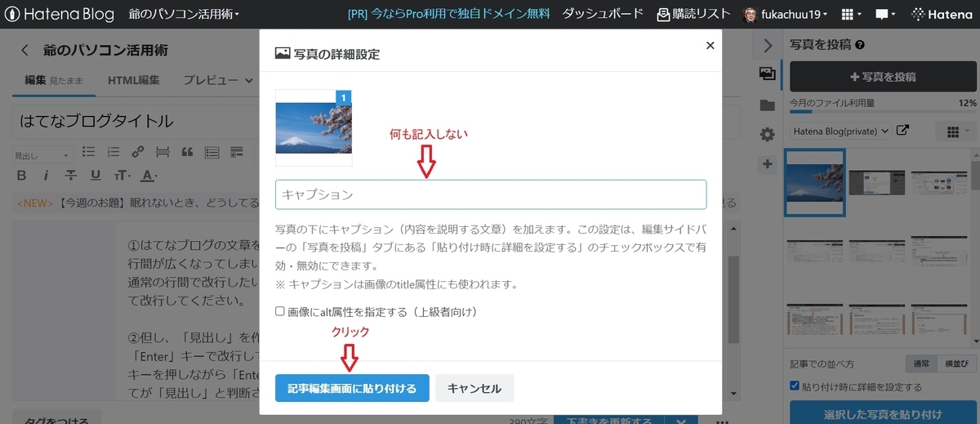
Task: Close the 写真の詳細設定 dialog
Action: coord(710,46)
